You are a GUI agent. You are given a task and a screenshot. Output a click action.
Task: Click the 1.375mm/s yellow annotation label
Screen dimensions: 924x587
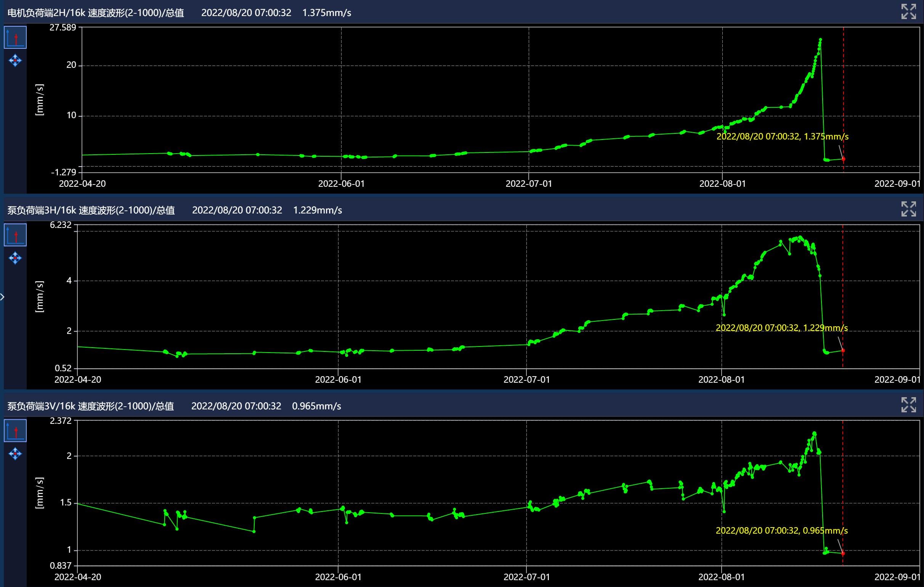tap(783, 136)
